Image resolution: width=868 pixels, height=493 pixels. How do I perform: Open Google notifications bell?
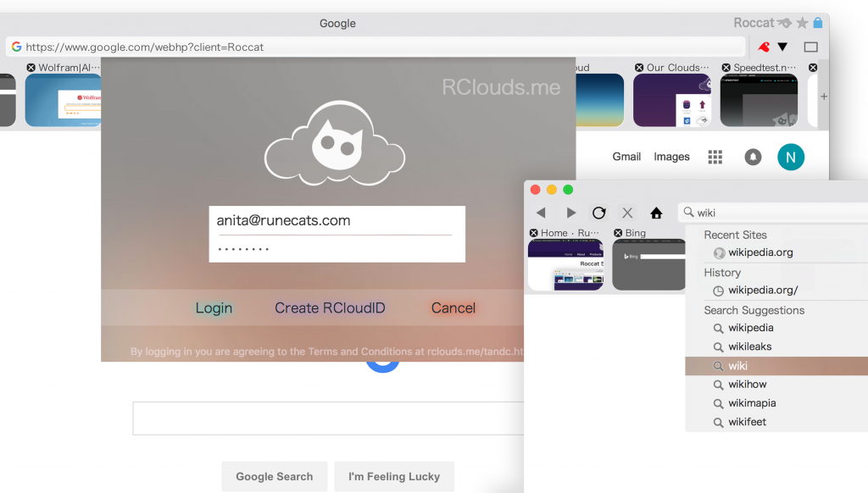coord(753,158)
